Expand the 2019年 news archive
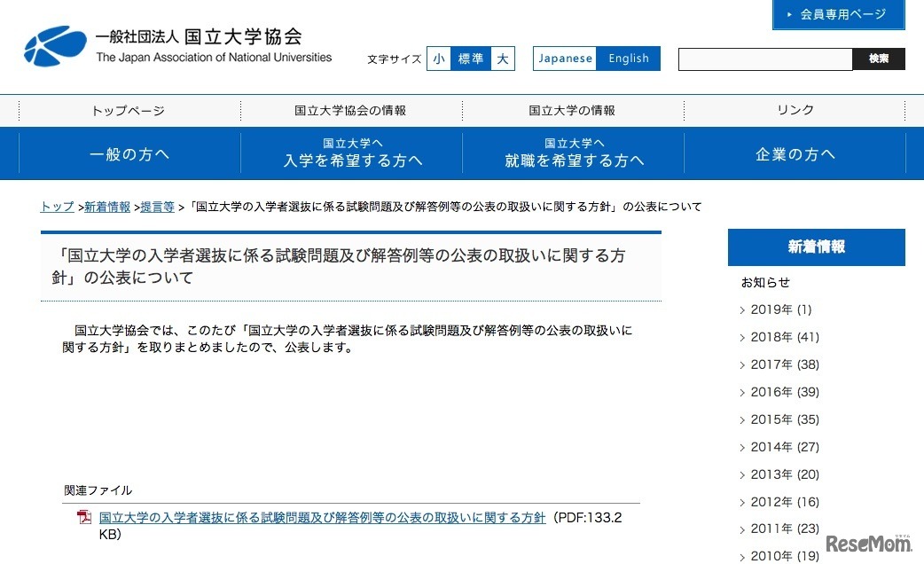Viewport: 924px width, 564px height. tap(781, 309)
